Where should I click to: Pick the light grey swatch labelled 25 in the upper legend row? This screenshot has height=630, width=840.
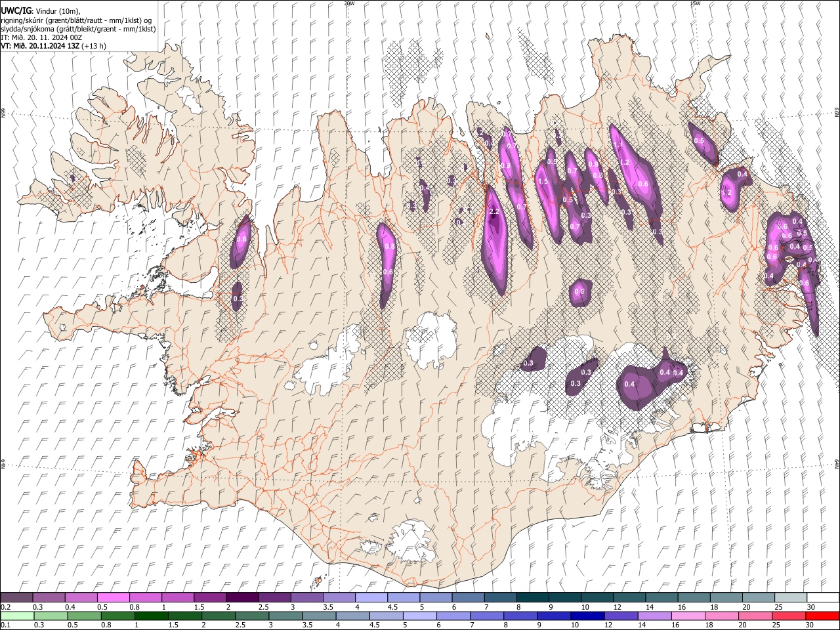click(791, 597)
